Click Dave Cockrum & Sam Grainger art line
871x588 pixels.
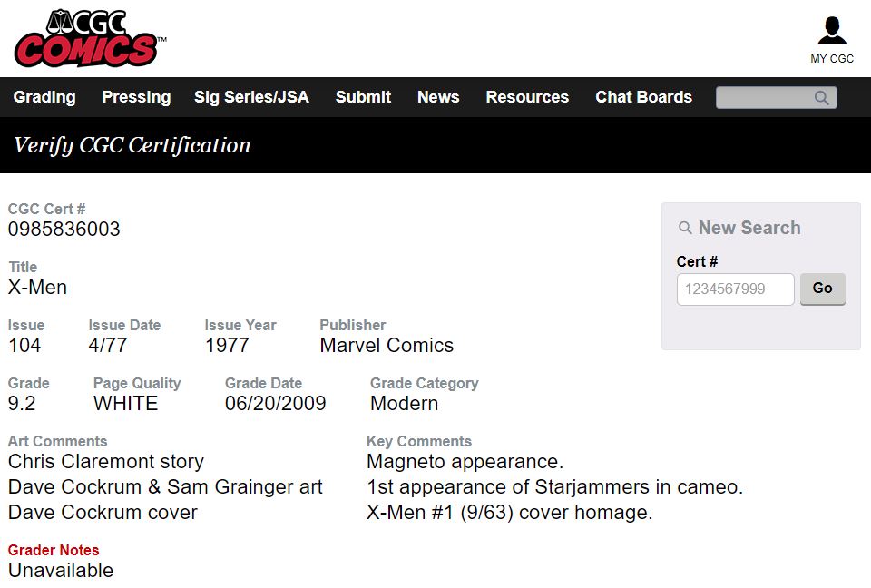coord(165,487)
